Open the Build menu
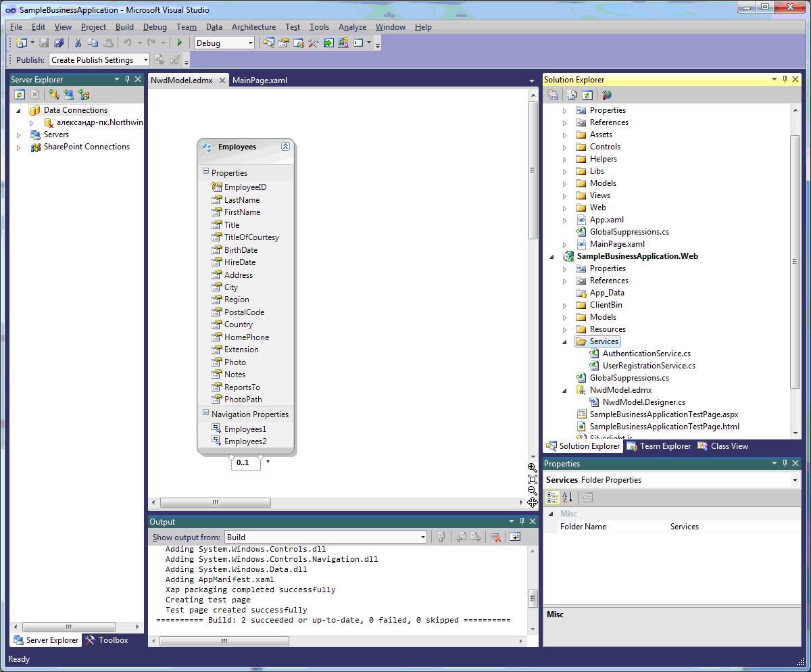The width and height of the screenshot is (811, 672). [124, 27]
